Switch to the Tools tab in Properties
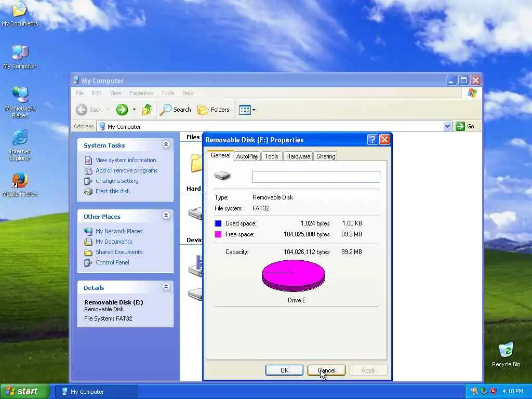Image resolution: width=532 pixels, height=399 pixels. [x=271, y=156]
